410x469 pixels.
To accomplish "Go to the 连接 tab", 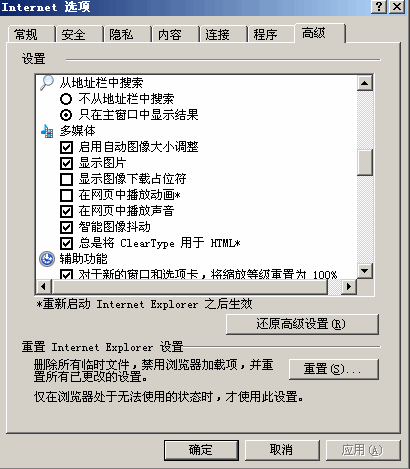I will coord(223,34).
